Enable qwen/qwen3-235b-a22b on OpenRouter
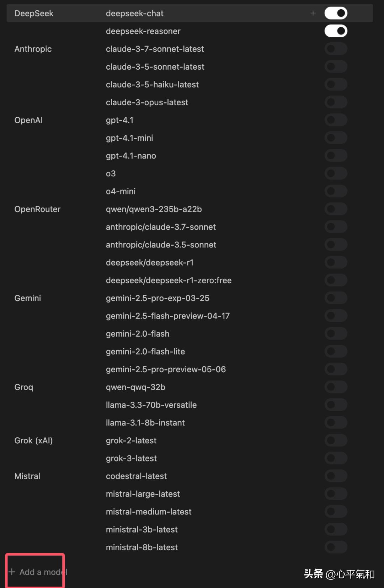 click(x=336, y=209)
